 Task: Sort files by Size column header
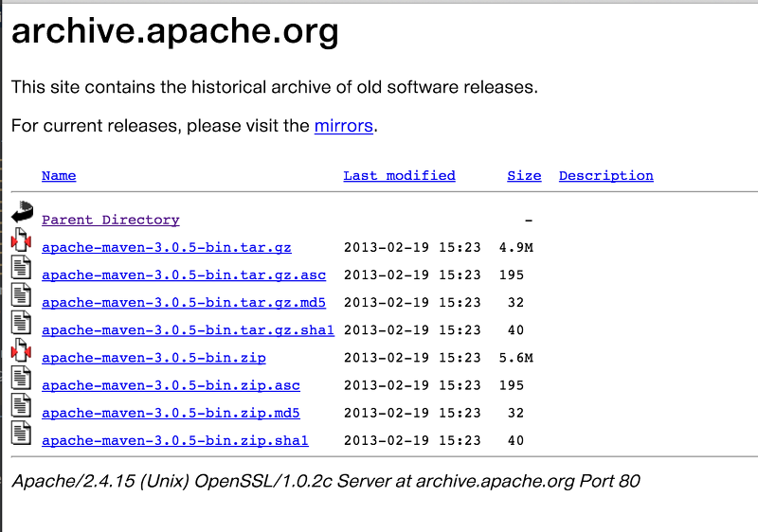(524, 176)
